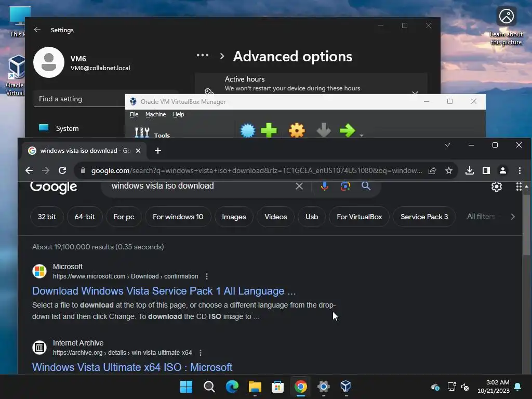Select the For windows 10 filter chip
The width and height of the screenshot is (532, 399).
pyautogui.click(x=178, y=217)
